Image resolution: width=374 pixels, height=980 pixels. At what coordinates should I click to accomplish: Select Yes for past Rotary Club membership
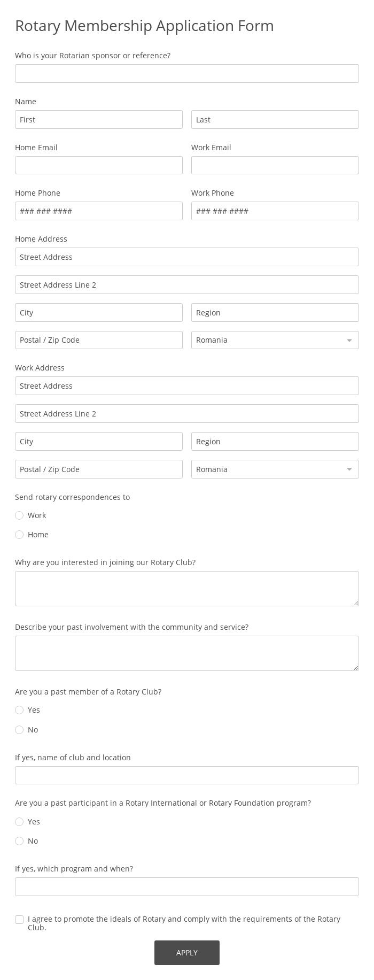[x=19, y=710]
